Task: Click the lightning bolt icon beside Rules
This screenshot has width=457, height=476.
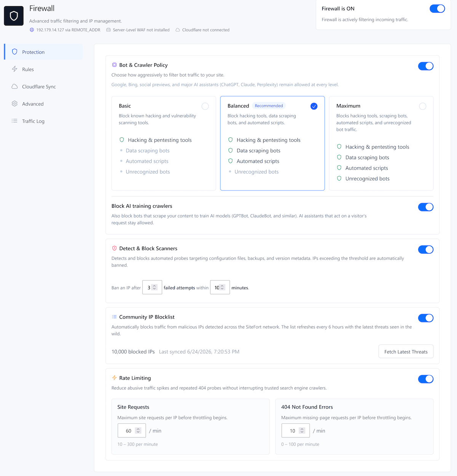Action: click(x=14, y=69)
